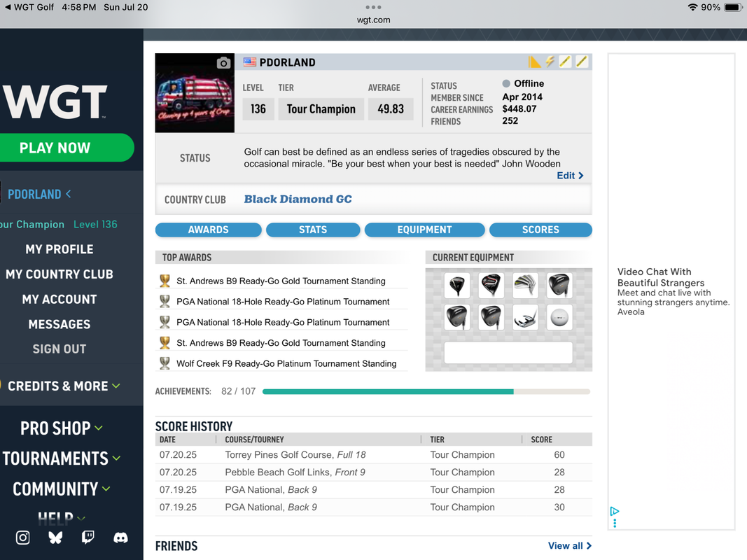This screenshot has width=747, height=560.
Task: Click Edit link for status message
Action: (x=571, y=176)
